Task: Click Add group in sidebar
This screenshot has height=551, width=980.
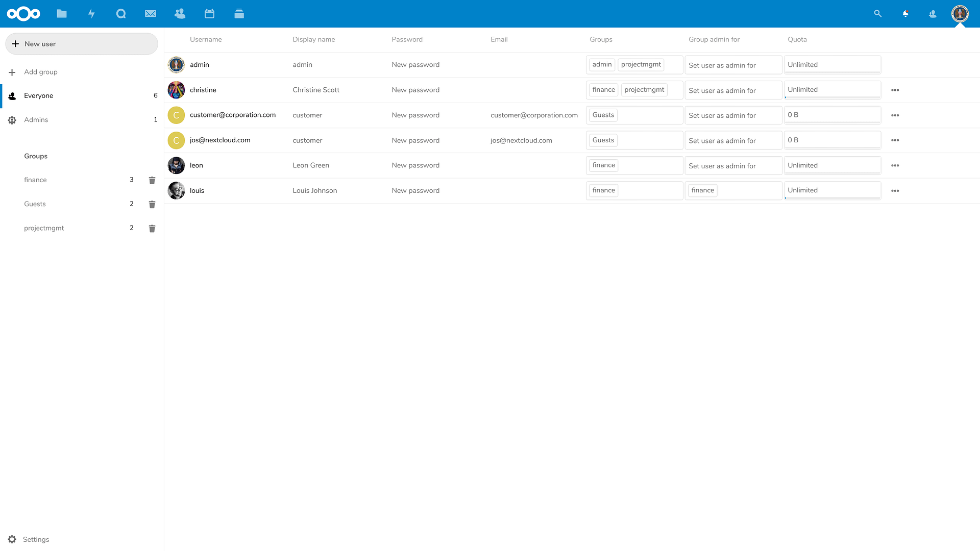Action: (41, 72)
